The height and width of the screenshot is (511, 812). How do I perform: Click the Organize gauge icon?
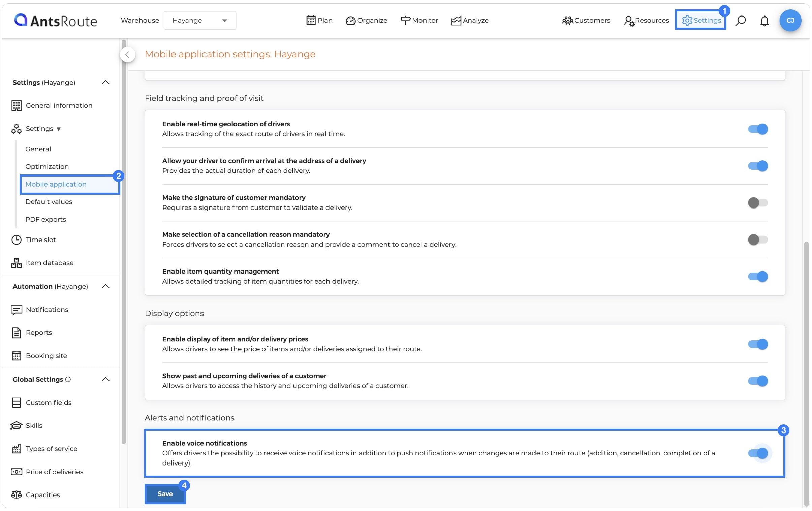click(x=350, y=21)
